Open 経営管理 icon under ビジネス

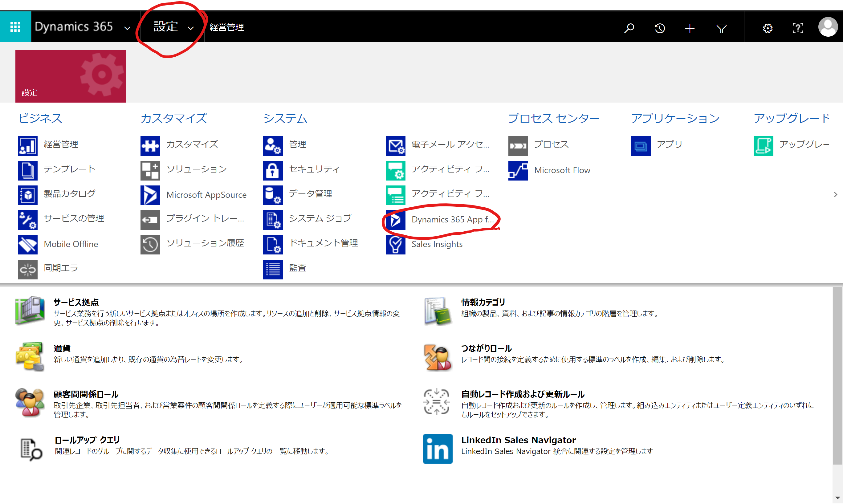coord(27,146)
